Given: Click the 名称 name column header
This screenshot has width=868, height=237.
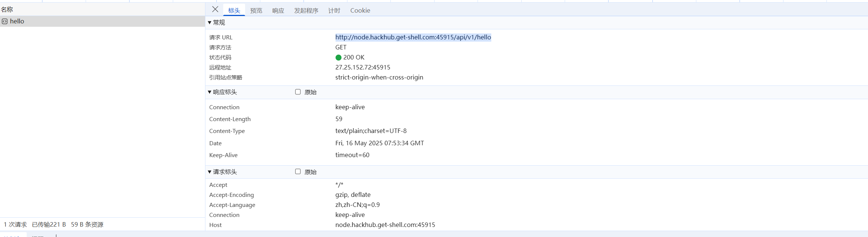Looking at the screenshot, I should point(7,9).
